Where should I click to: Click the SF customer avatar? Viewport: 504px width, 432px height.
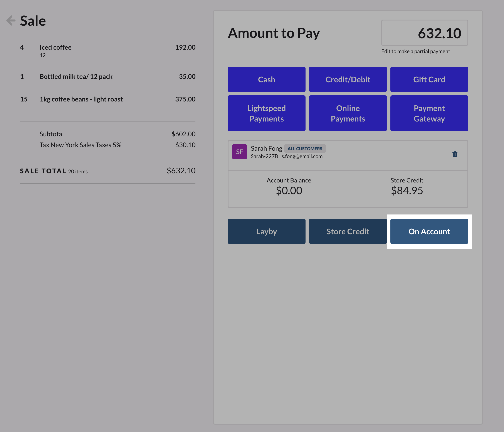(x=239, y=152)
